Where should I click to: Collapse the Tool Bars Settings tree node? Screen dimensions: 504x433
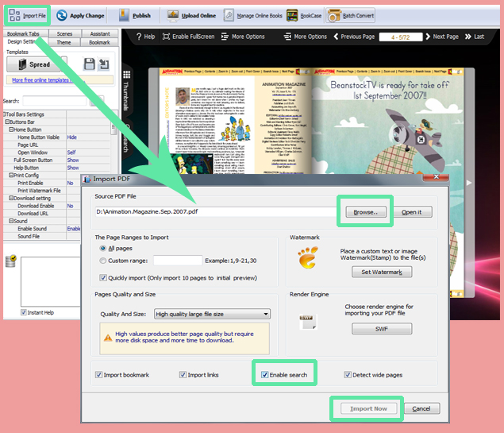tap(5, 114)
